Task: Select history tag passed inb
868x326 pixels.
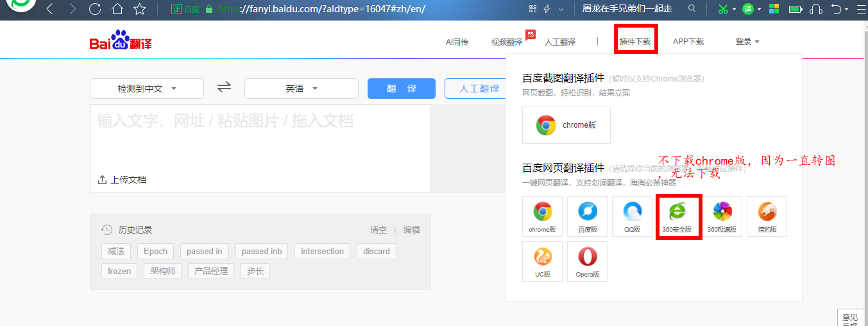Action: [x=262, y=251]
